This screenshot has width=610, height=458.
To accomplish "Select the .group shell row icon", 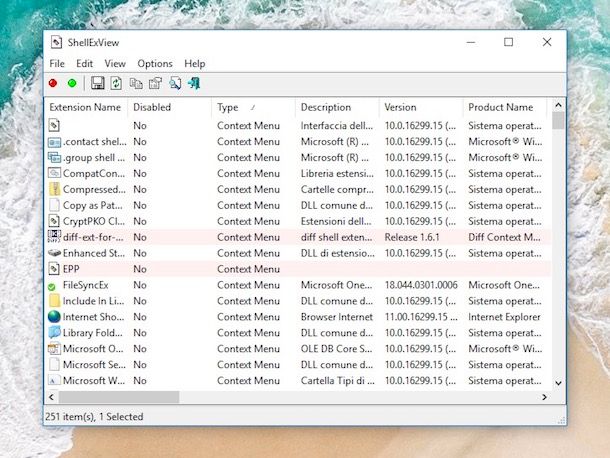I will click(54, 158).
